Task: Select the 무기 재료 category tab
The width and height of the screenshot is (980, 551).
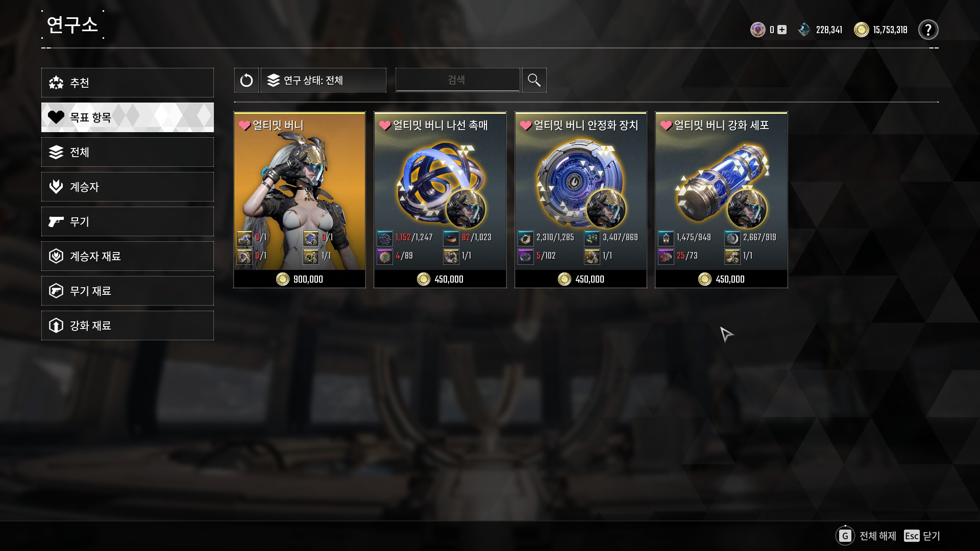Action: (x=128, y=291)
